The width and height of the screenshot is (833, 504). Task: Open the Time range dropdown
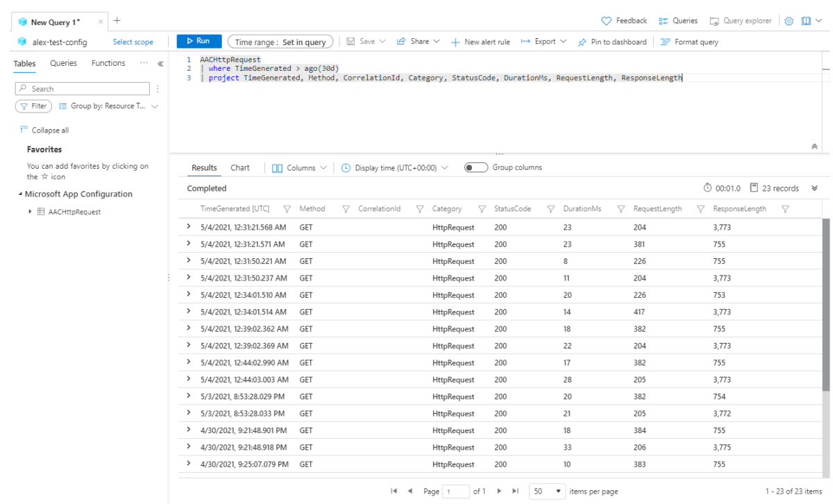[280, 41]
